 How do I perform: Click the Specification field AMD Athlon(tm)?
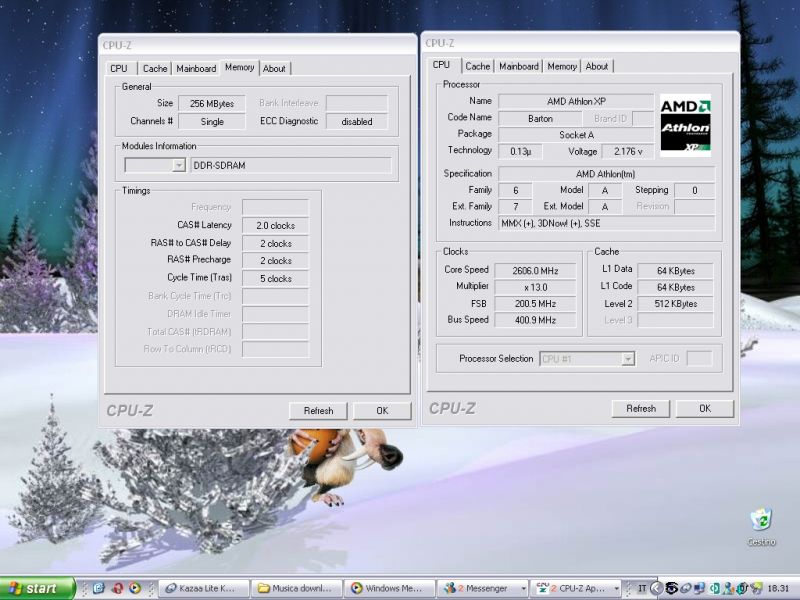pos(606,174)
